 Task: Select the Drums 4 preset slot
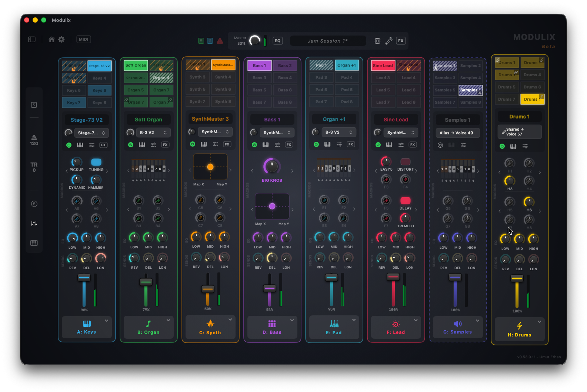(x=533, y=75)
